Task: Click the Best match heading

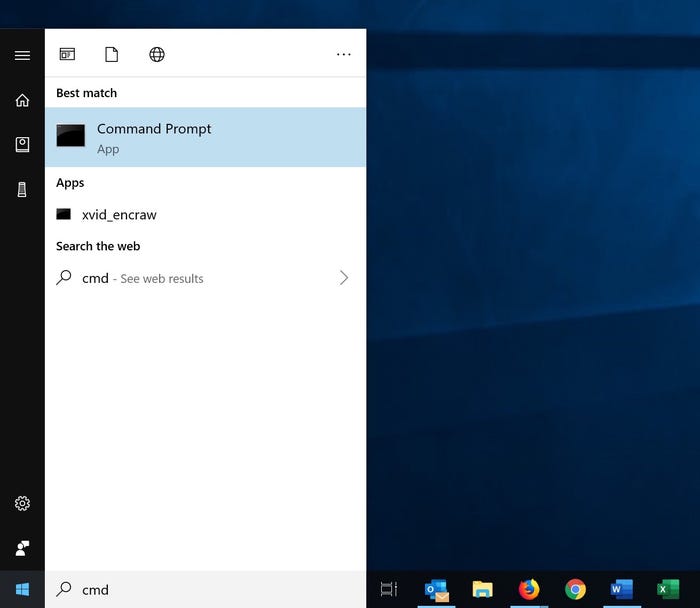Action: [x=87, y=93]
